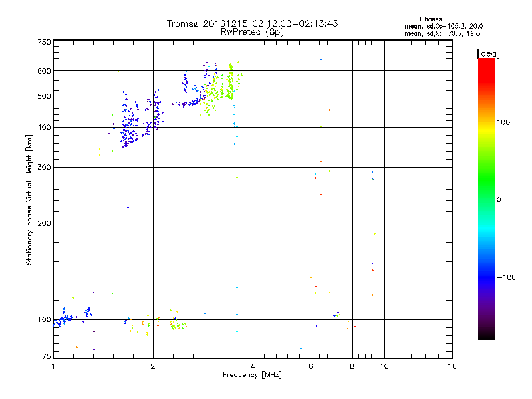This screenshot has width=532, height=399.
Task: Click the Frequency [MHz] axis label
Action: [x=252, y=375]
